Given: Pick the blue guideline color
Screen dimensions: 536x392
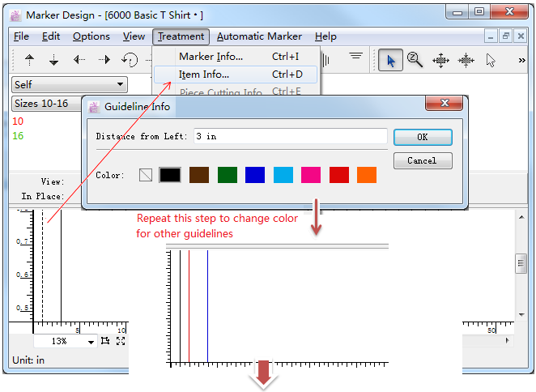Looking at the screenshot, I should 255,175.
